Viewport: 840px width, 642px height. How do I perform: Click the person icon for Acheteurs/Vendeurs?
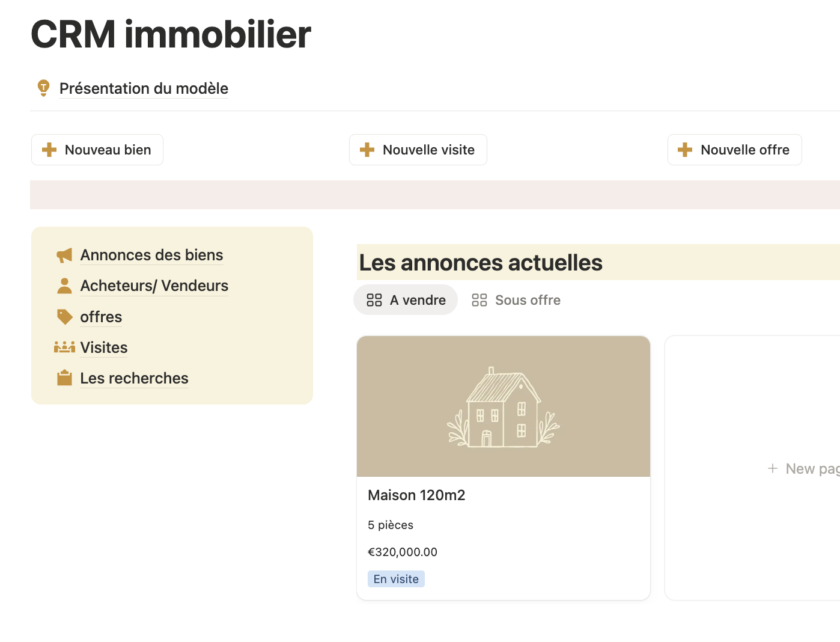tap(64, 286)
